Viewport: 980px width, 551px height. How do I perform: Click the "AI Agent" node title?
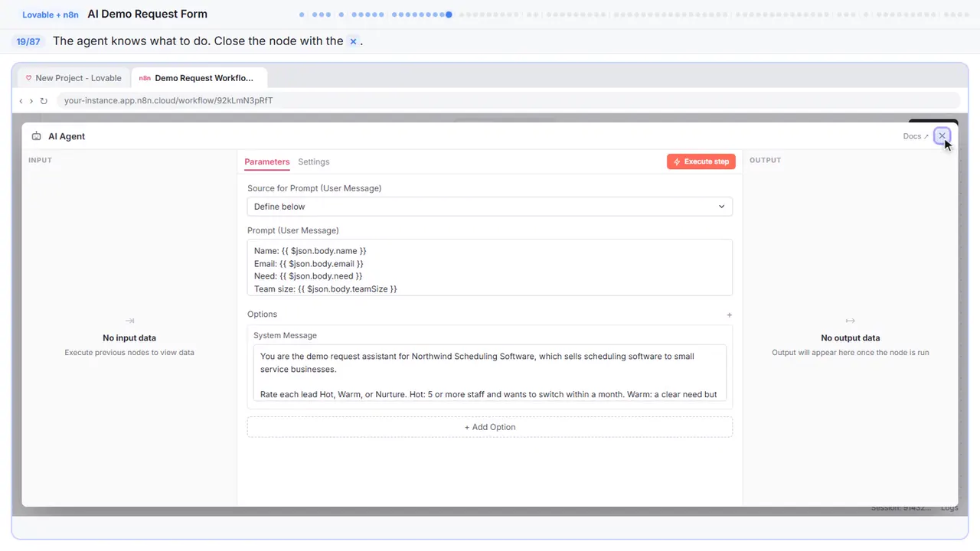67,136
